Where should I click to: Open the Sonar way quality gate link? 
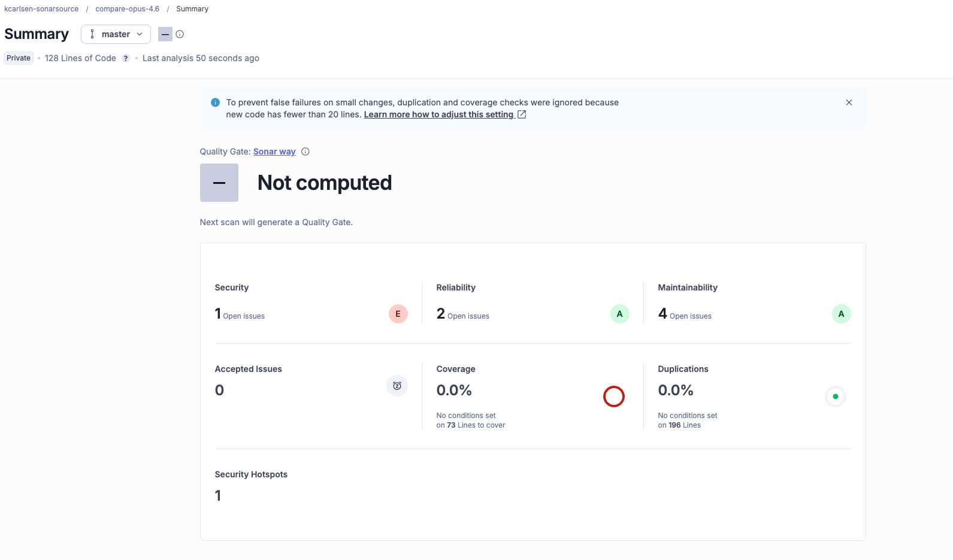pyautogui.click(x=274, y=152)
